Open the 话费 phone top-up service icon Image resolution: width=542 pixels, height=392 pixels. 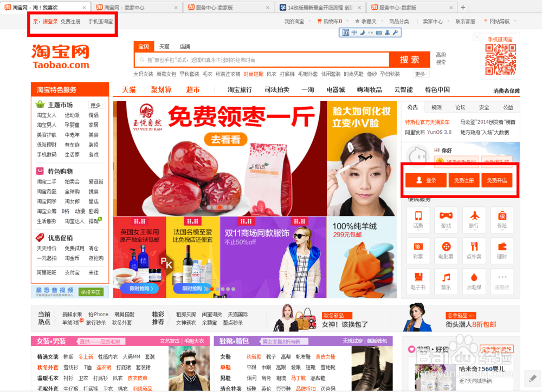pyautogui.click(x=418, y=219)
